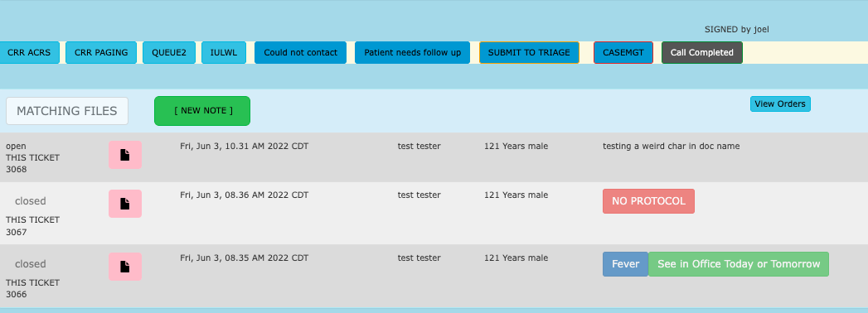Click 'closed' status on ticket 3067
Viewport: 868px width, 313px height.
31,201
